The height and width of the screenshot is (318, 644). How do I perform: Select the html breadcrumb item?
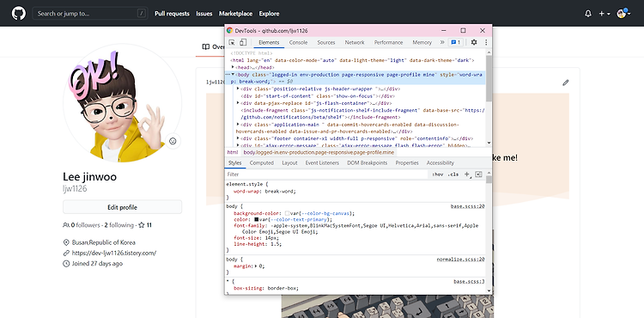[233, 152]
